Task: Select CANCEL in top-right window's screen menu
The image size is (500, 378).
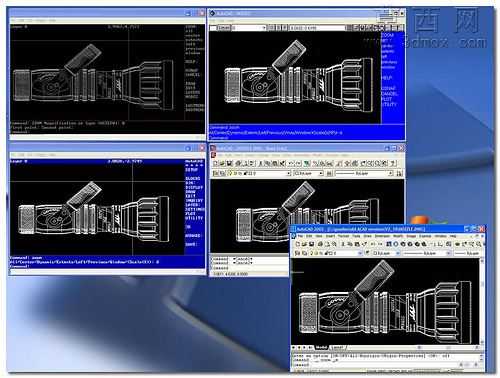Action: (390, 94)
